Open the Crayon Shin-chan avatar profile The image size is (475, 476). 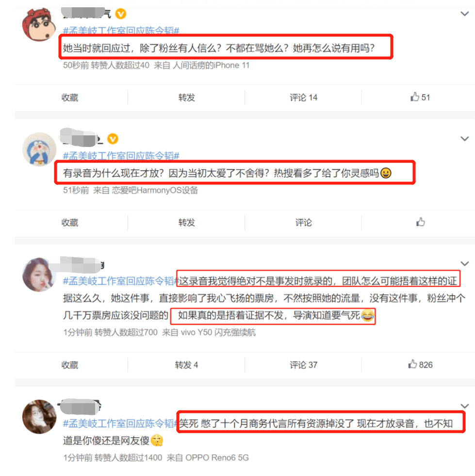(39, 25)
